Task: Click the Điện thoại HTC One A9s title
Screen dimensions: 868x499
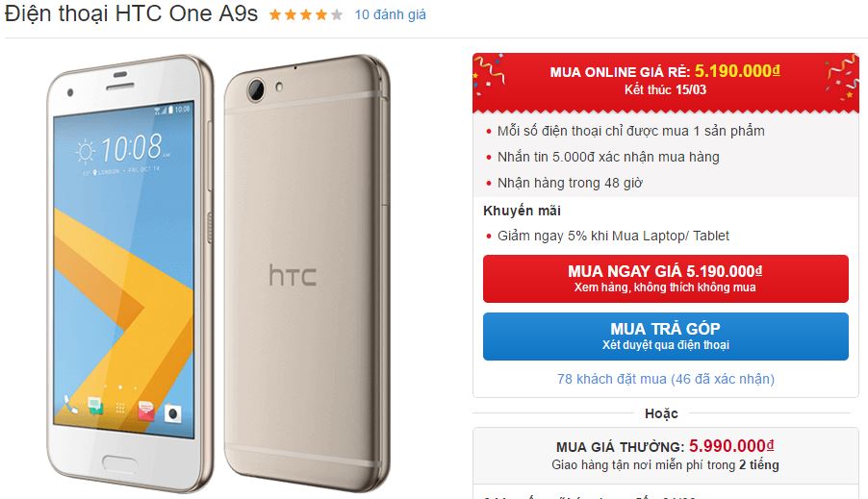Action: pos(131,13)
